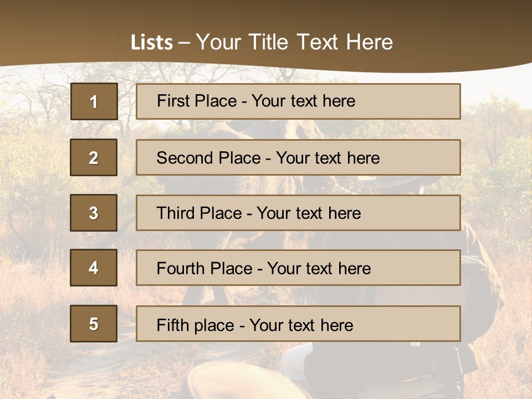532x399 pixels.
Task: Select 'Your Title Text Here' in the heading
Action: [294, 42]
